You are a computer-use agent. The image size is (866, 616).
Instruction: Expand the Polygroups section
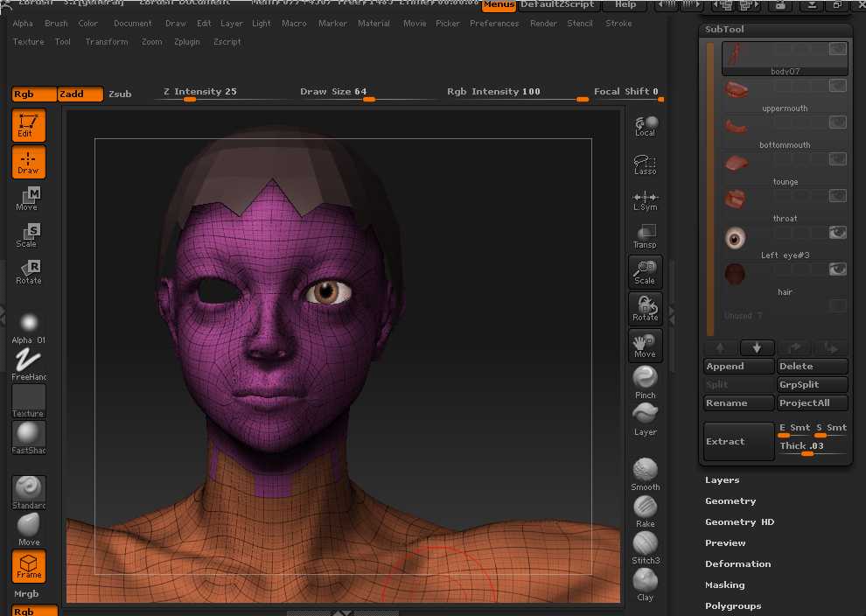coord(733,606)
